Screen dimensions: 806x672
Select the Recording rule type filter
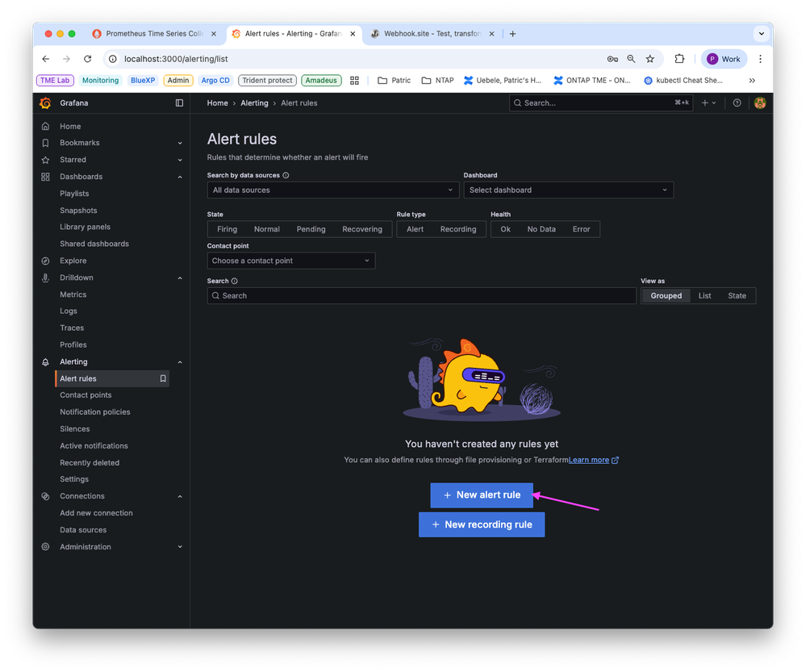pos(457,229)
